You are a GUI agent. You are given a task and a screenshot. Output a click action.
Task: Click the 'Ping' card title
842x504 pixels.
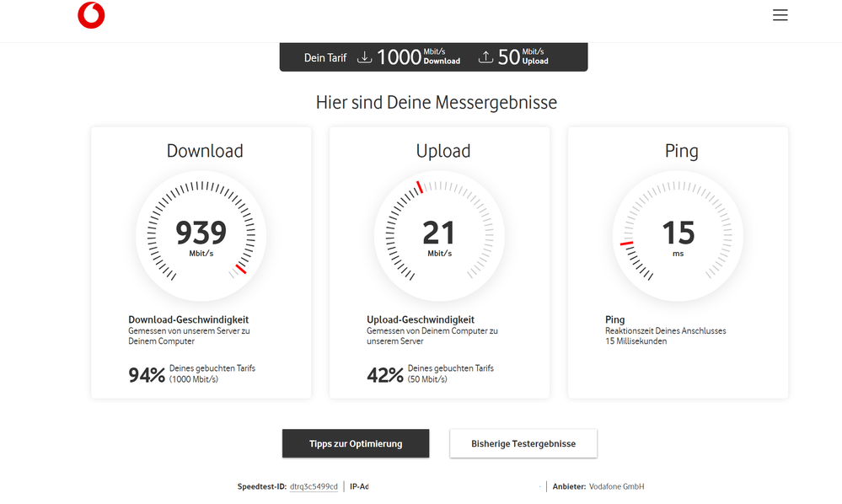click(682, 152)
